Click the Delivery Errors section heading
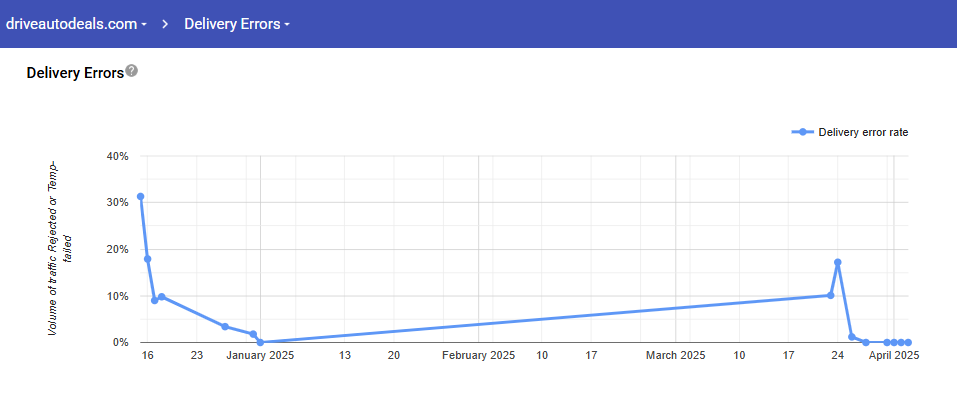This screenshot has width=957, height=400. point(75,73)
